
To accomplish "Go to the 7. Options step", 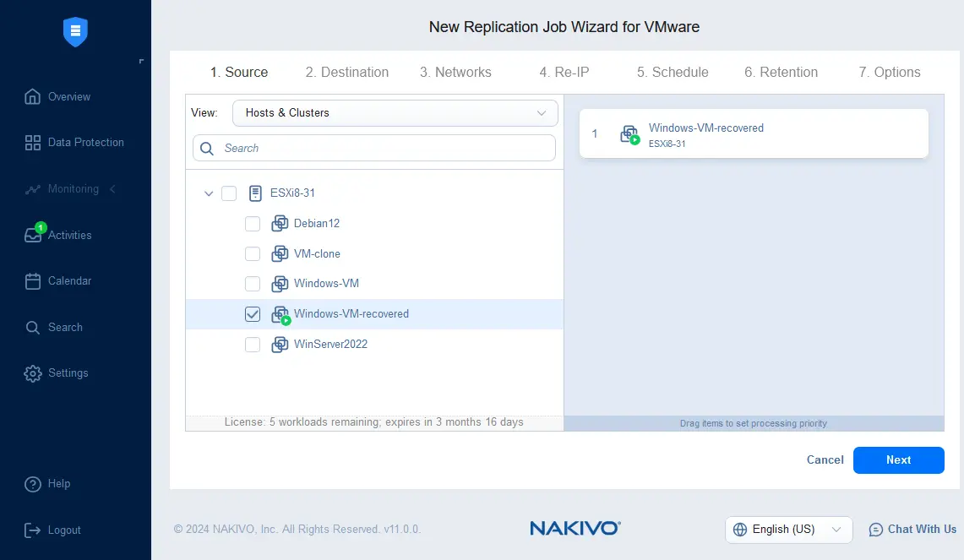I will (890, 72).
